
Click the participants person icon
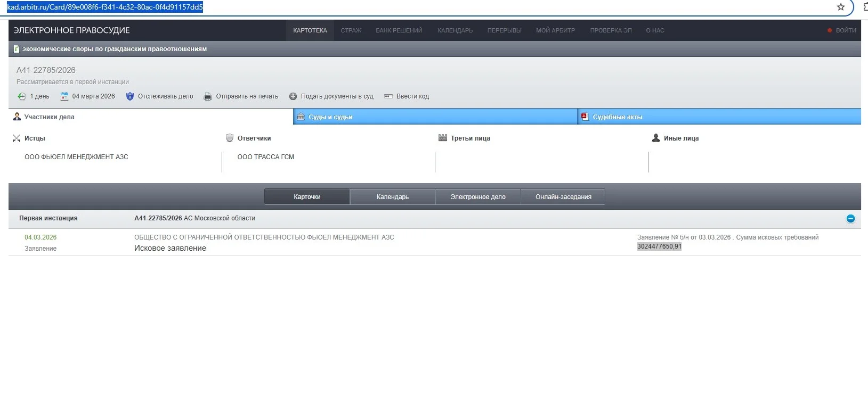click(17, 117)
